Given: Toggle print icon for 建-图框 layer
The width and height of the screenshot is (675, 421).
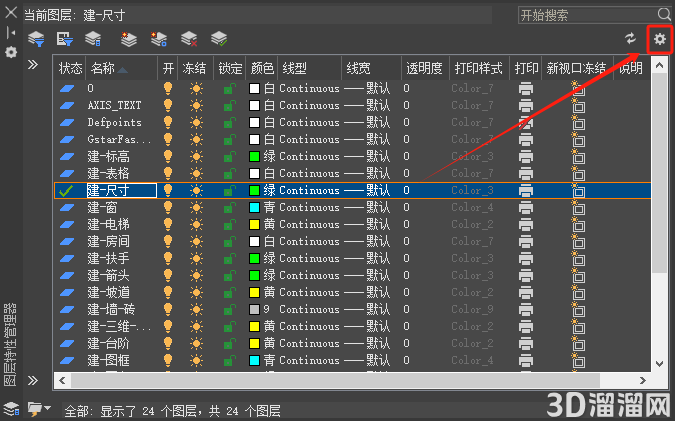Looking at the screenshot, I should tap(526, 360).
